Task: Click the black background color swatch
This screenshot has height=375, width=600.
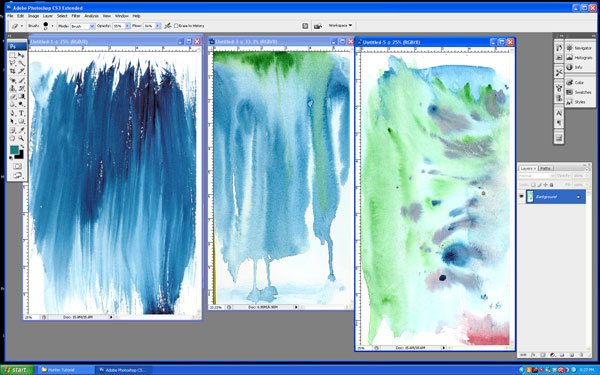Action: pyautogui.click(x=21, y=156)
